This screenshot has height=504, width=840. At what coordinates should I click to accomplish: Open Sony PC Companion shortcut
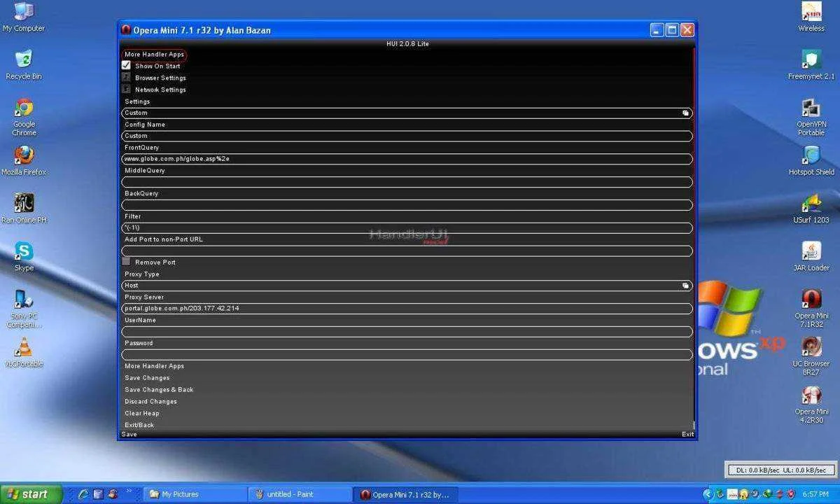24,309
